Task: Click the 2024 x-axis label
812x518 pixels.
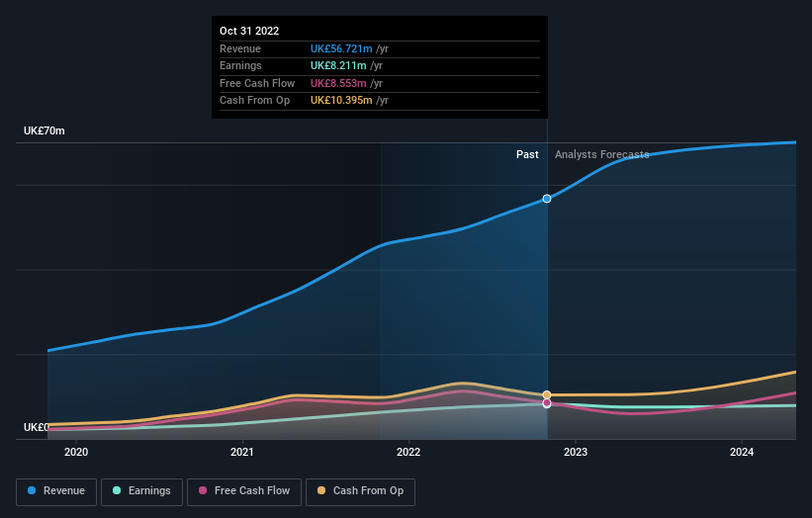Action: click(x=742, y=452)
